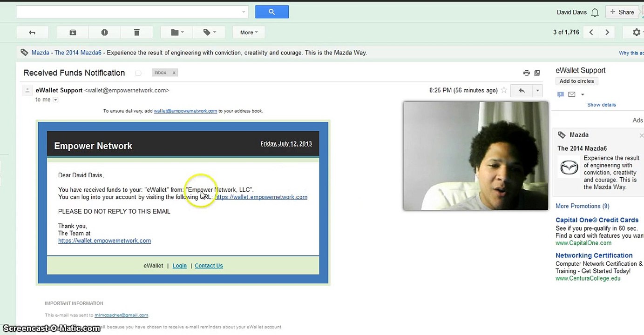The height and width of the screenshot is (335, 644).
Task: Open the Login link in email footer
Action: 180,266
